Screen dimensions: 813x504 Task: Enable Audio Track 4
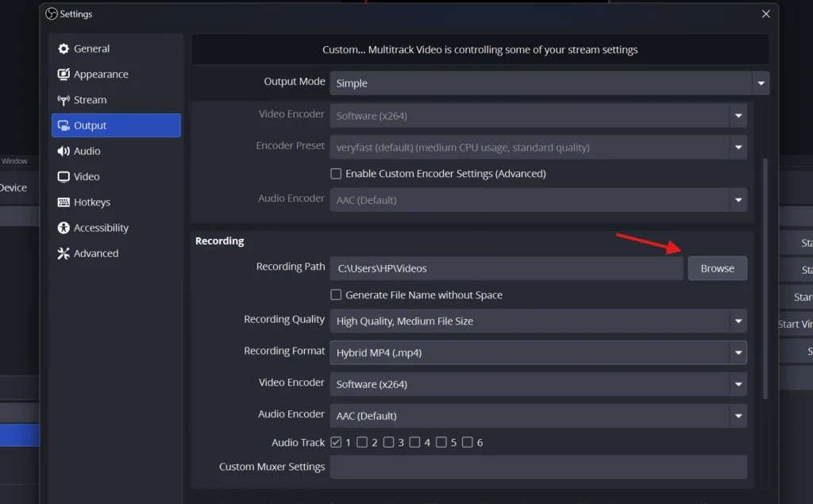pos(414,442)
